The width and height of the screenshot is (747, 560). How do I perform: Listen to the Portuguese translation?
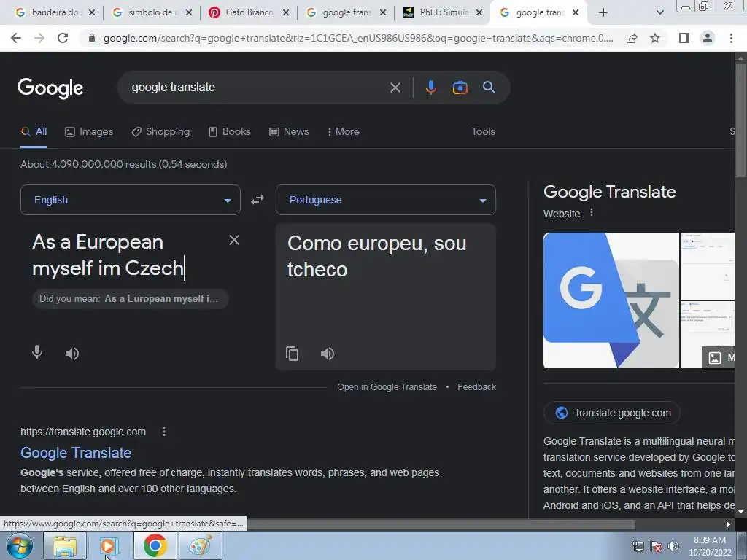point(328,354)
